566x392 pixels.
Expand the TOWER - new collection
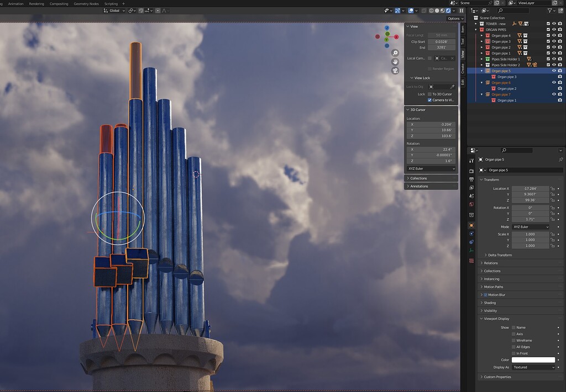pos(476,24)
